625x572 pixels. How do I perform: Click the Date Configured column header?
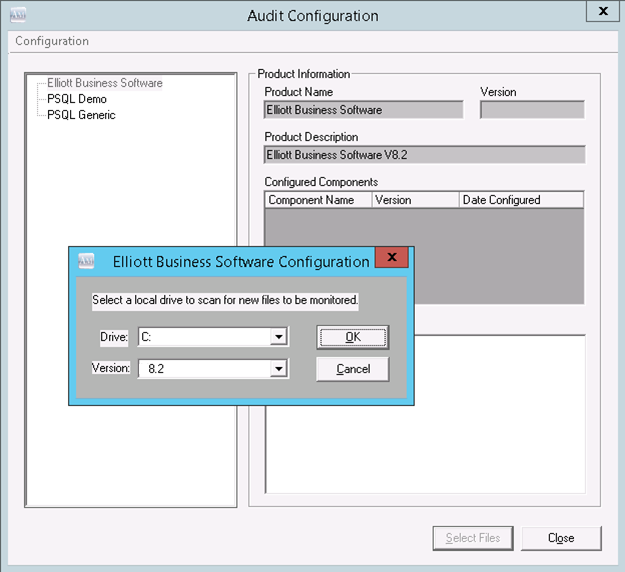pyautogui.click(x=521, y=200)
